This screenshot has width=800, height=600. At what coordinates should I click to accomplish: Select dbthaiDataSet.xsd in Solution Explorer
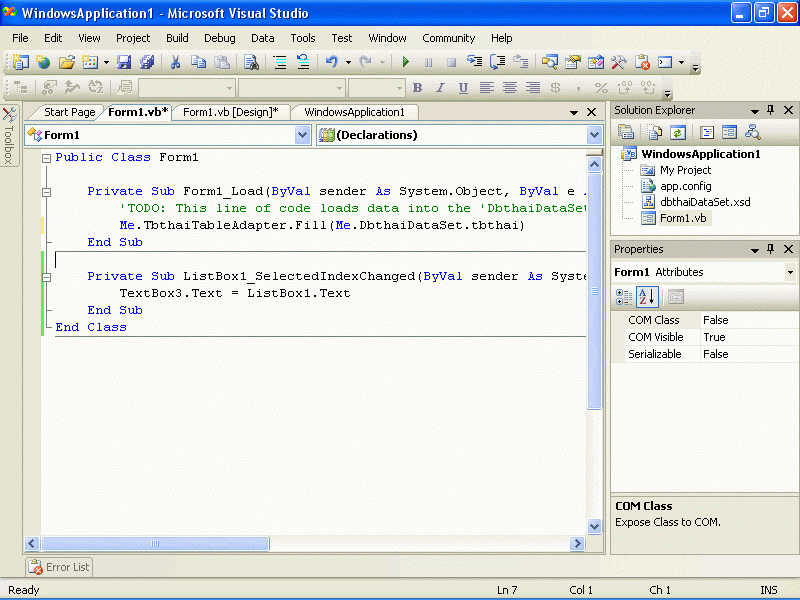[x=705, y=202]
